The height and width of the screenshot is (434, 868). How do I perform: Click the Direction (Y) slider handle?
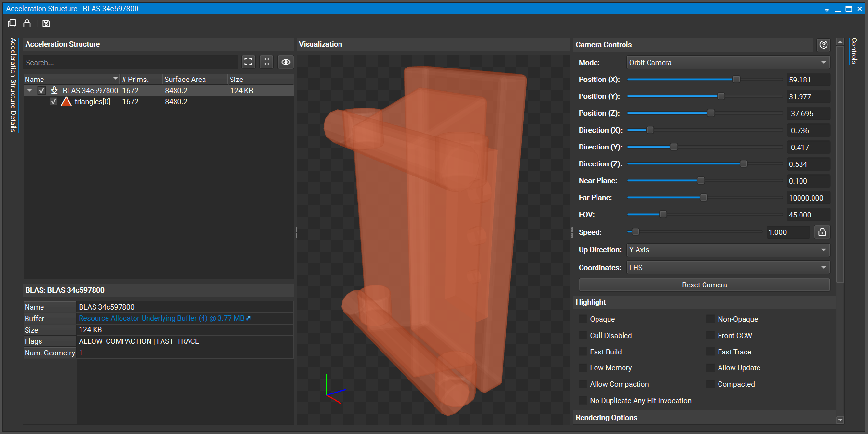pyautogui.click(x=674, y=147)
